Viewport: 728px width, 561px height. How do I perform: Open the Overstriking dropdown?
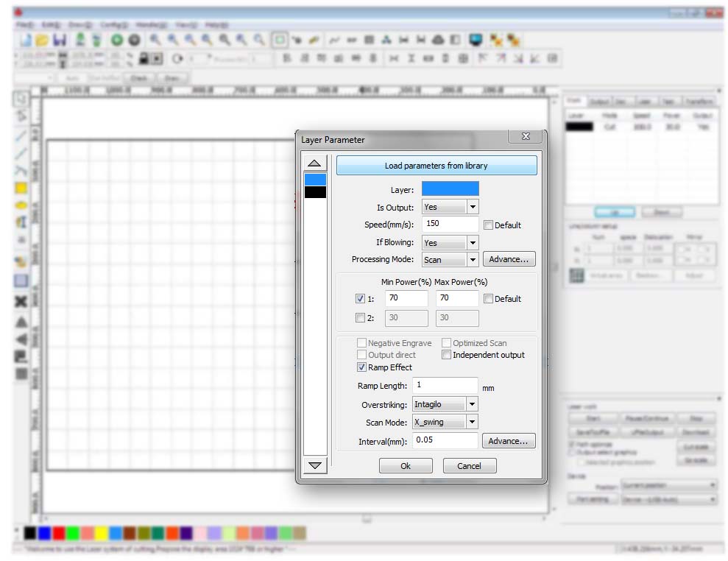coord(473,403)
